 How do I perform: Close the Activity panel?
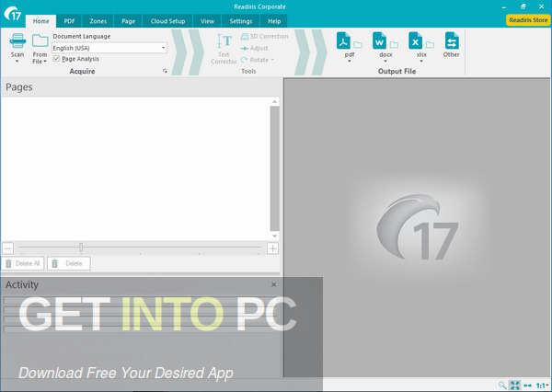coord(273,284)
